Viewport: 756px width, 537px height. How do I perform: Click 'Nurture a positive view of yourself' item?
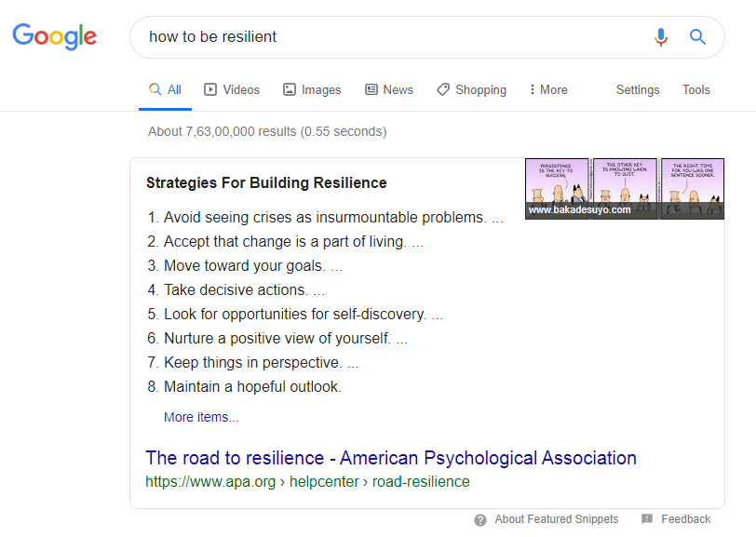[277, 339]
